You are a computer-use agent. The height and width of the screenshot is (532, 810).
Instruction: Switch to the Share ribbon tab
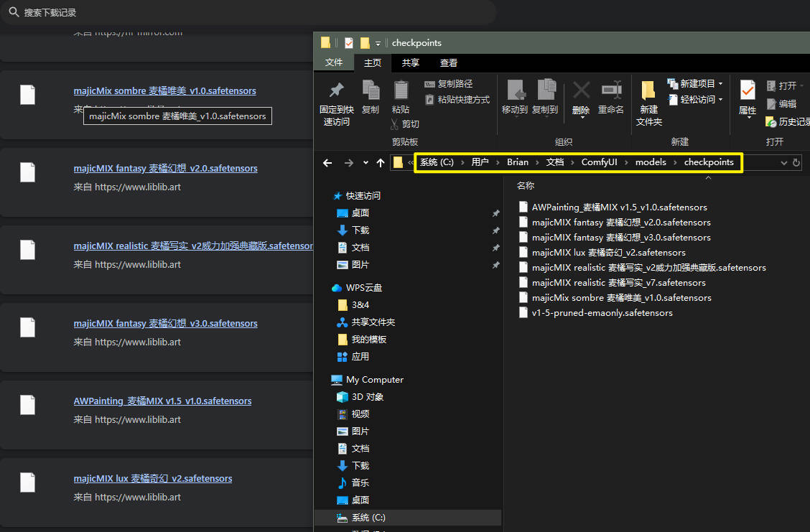(x=411, y=63)
